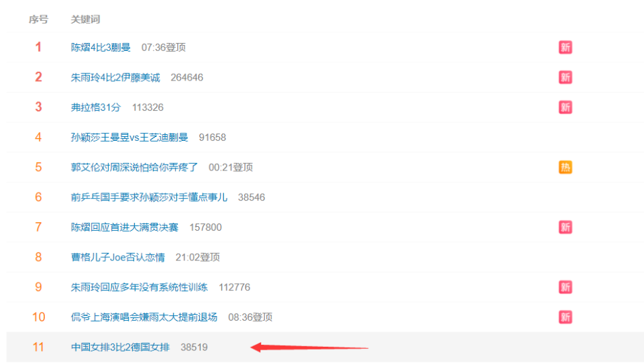Open the 中国女排3比2德国女排 topic
This screenshot has width=644, height=363.
point(120,347)
